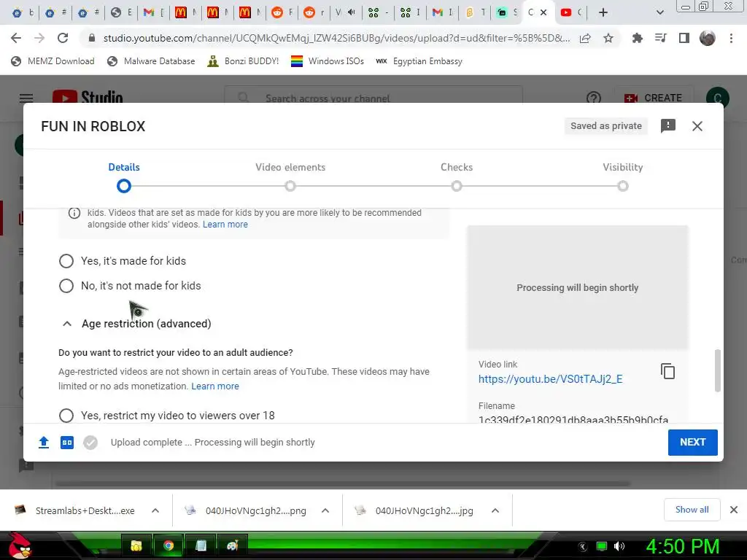
Task: Click the info icon beside kids notice
Action: [x=74, y=213]
